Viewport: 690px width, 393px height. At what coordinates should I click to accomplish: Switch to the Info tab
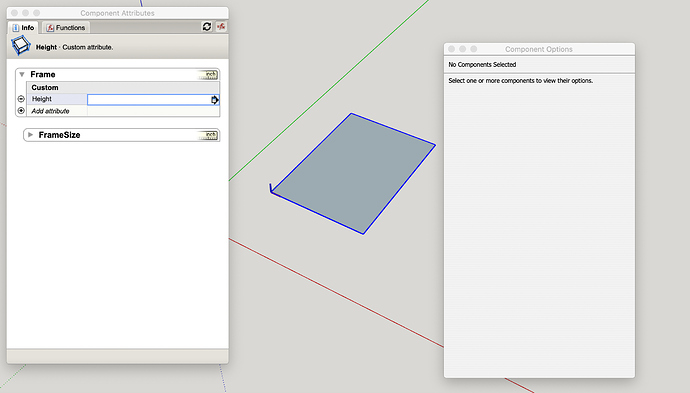click(x=23, y=27)
